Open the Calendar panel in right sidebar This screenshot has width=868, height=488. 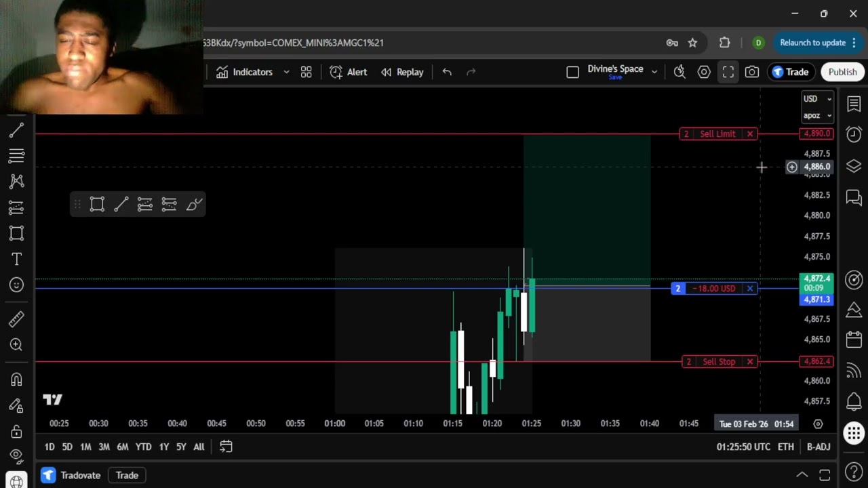coord(854,340)
